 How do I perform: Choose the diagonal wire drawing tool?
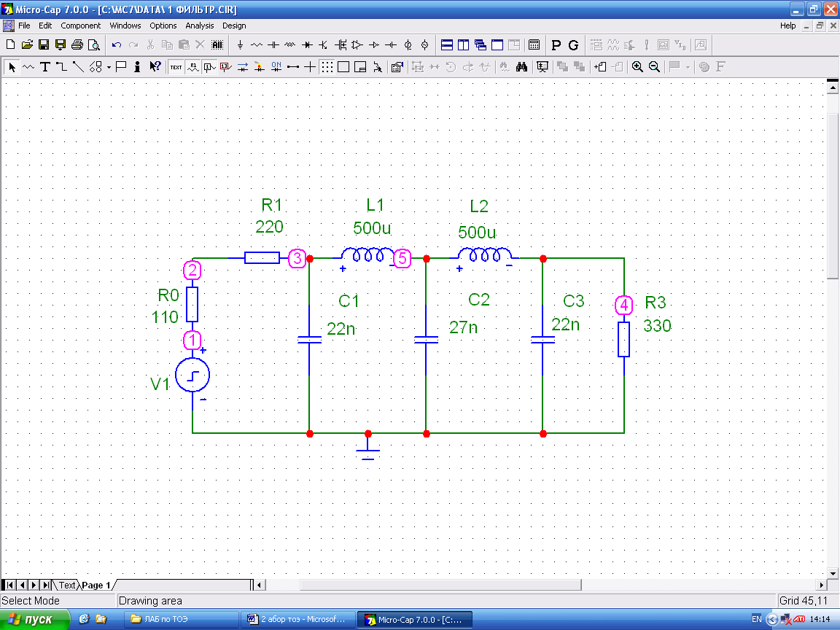[78, 67]
